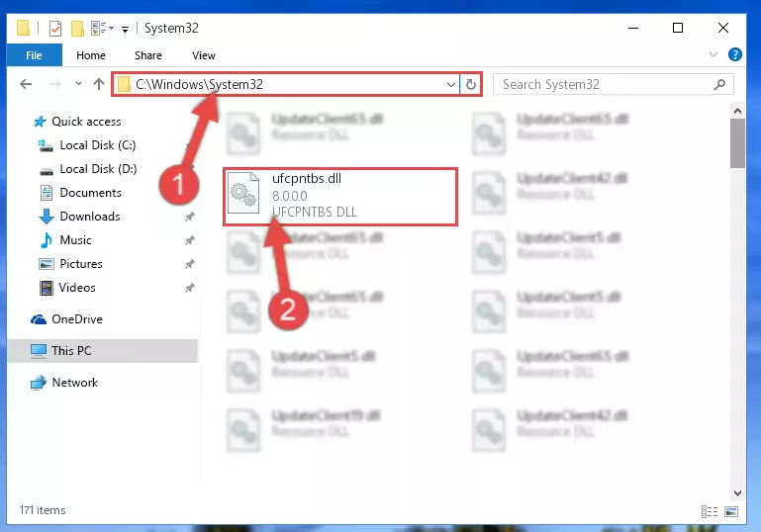Click the pin icon beside Music
Image resolution: width=761 pixels, height=532 pixels.
tap(189, 240)
